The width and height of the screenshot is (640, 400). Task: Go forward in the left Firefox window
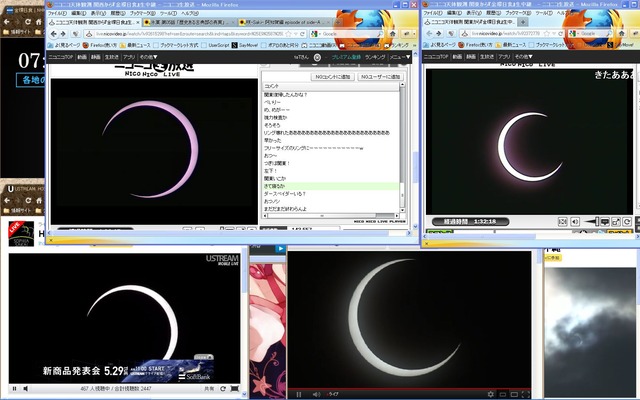click(x=63, y=34)
